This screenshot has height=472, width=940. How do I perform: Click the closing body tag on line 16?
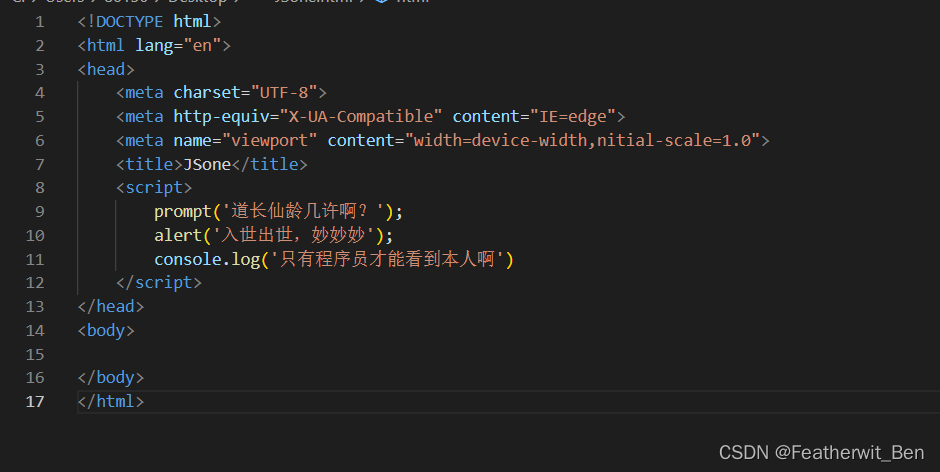coord(111,378)
